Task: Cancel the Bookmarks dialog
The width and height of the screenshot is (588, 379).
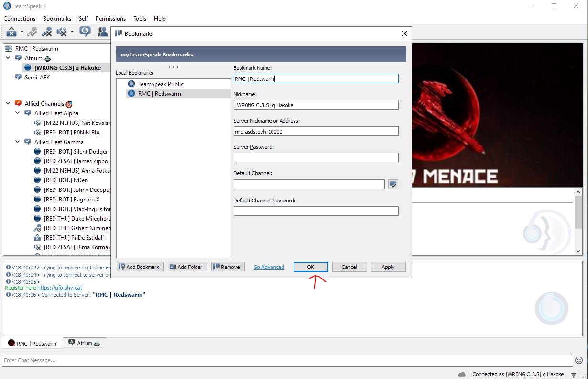Action: (x=349, y=267)
